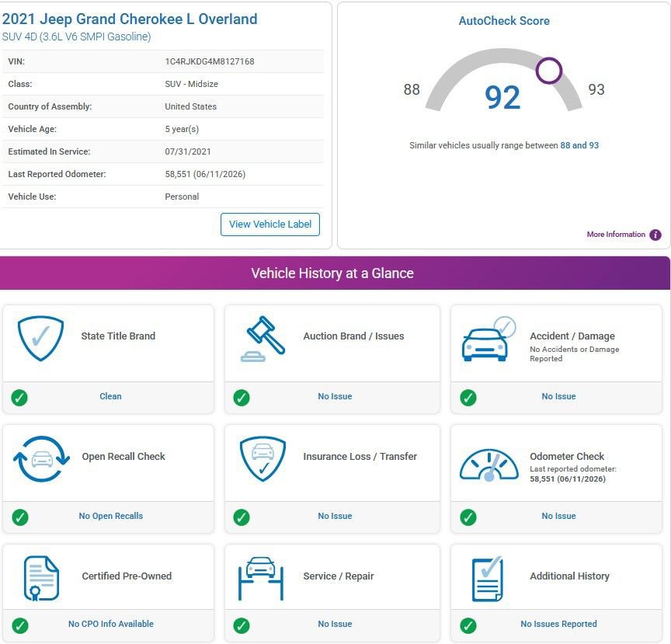
Task: Click the AutoCheck Score heading
Action: pos(504,21)
